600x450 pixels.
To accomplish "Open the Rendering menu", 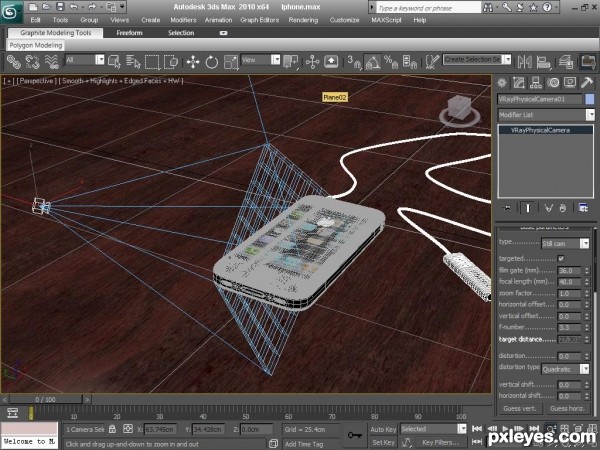I will (x=303, y=20).
